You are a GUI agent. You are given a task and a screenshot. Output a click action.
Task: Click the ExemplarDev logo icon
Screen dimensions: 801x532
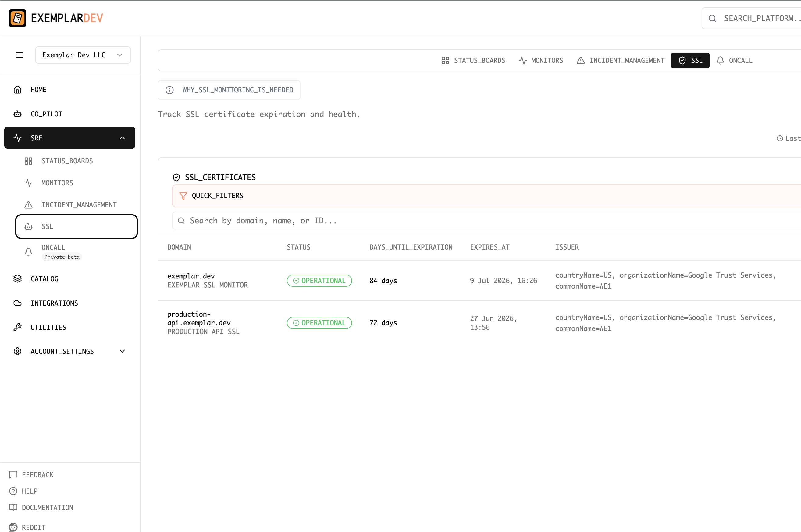point(17,18)
